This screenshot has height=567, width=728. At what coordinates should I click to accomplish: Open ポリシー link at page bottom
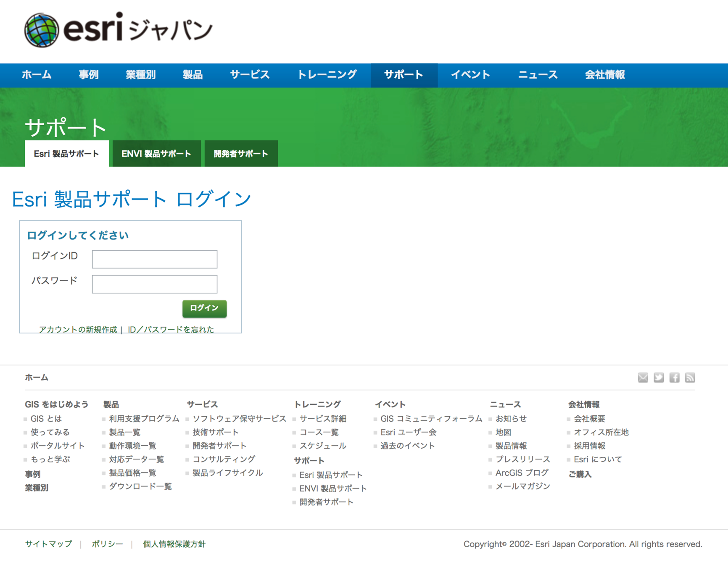click(x=107, y=544)
